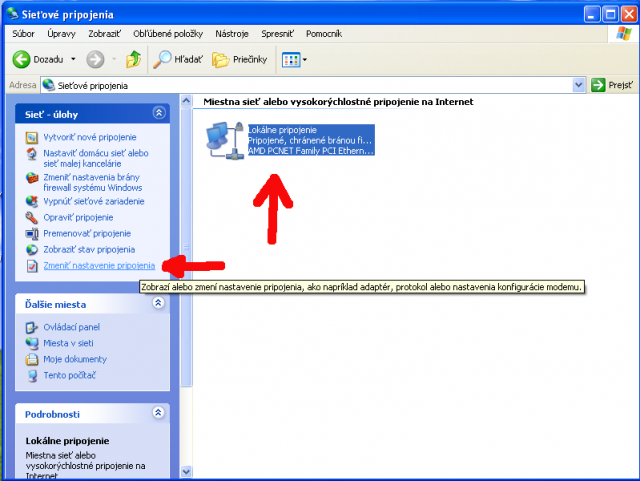640x481 pixels.
Task: Click the address bar Sieťové pripojenia icon
Action: pos(49,85)
